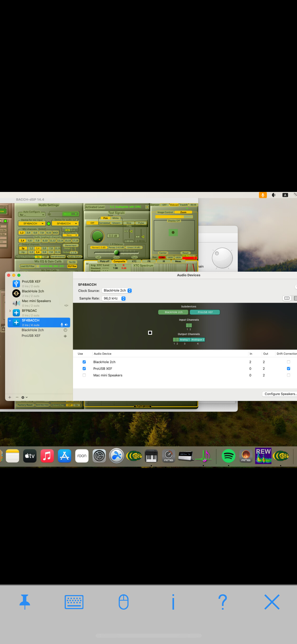
Task: Tap the info icon in the remote toolbar
Action: [x=173, y=602]
